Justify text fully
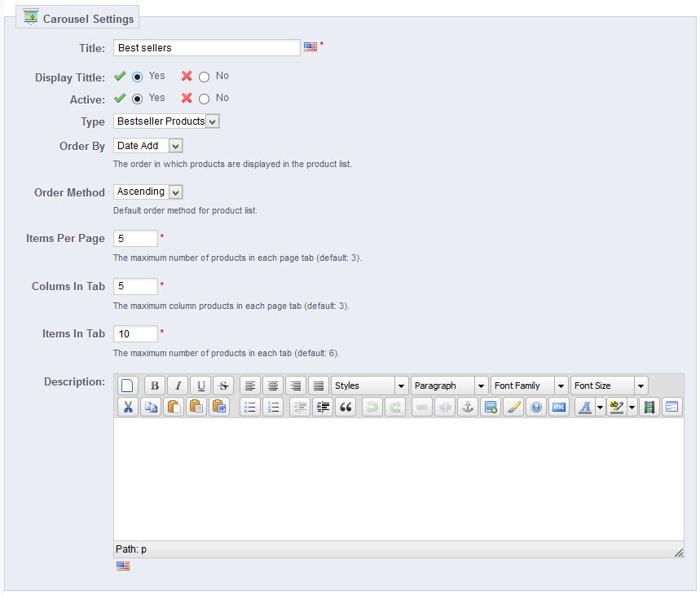 [319, 386]
